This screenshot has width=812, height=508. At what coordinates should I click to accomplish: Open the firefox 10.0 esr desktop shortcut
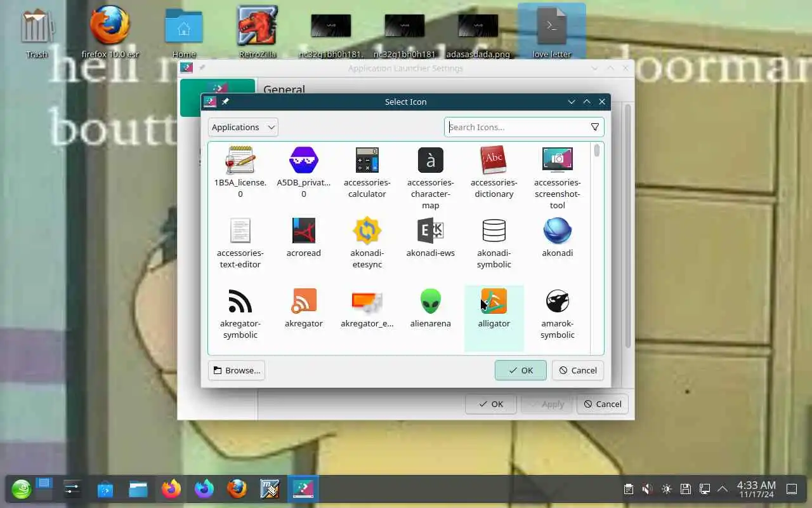point(110,32)
